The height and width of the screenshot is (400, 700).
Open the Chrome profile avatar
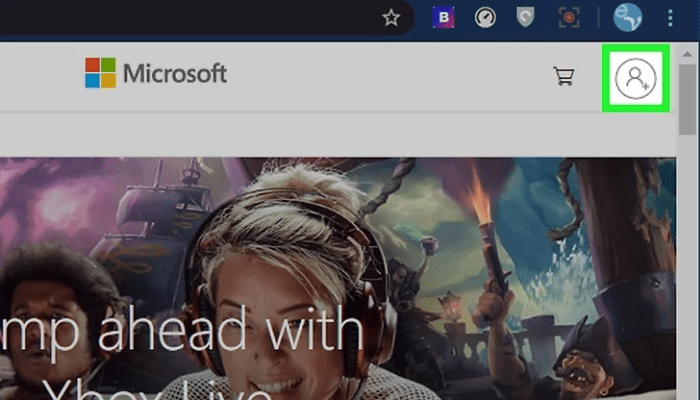626,17
